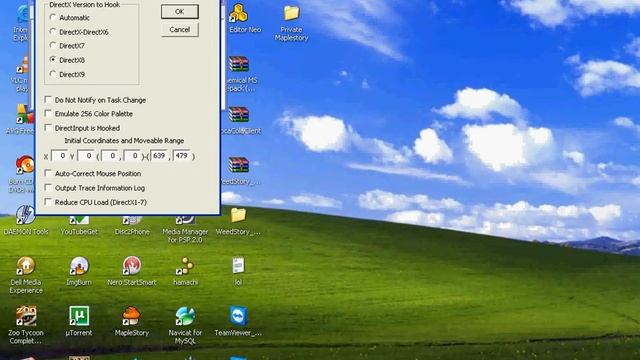
Task: Toggle Emulate 256 Color Palette checkbox
Action: (48, 113)
